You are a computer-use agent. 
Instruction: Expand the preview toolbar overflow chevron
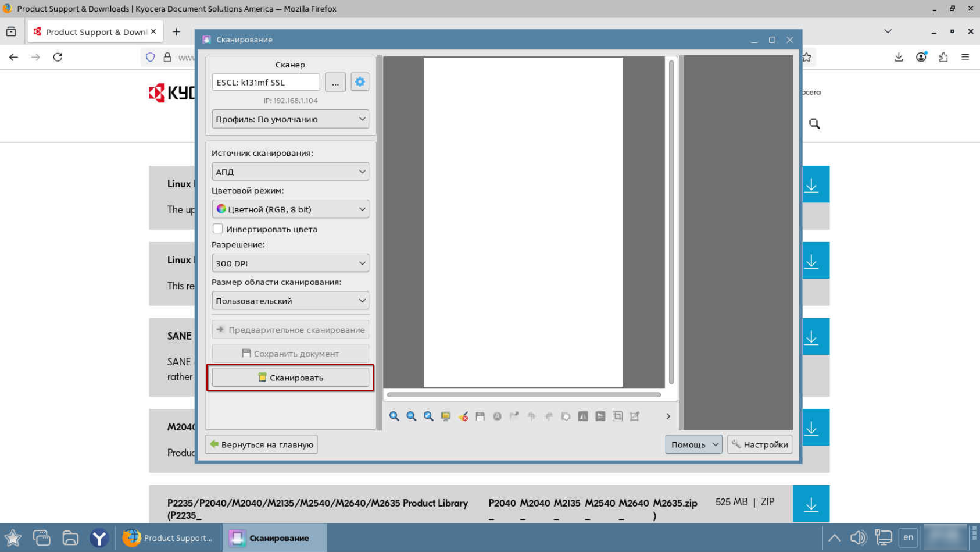coord(668,416)
